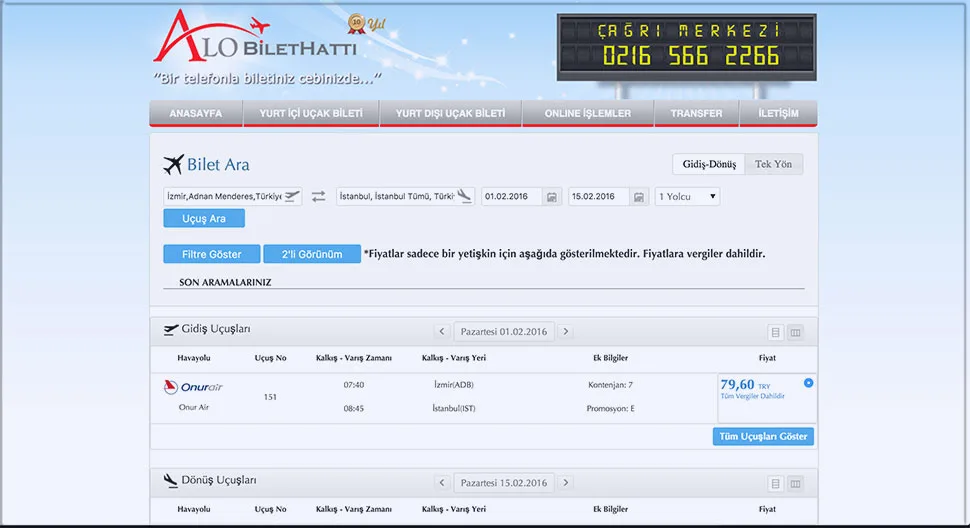This screenshot has width=970, height=528.
Task: Click the Ek Bilgiler column header in Gidiş table
Action: click(x=611, y=358)
